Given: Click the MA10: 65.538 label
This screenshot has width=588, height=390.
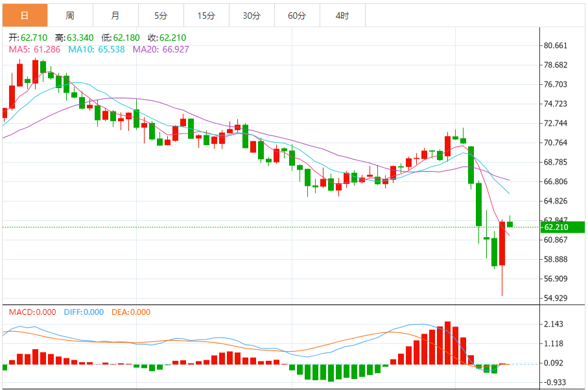Looking at the screenshot, I should click(x=97, y=49).
